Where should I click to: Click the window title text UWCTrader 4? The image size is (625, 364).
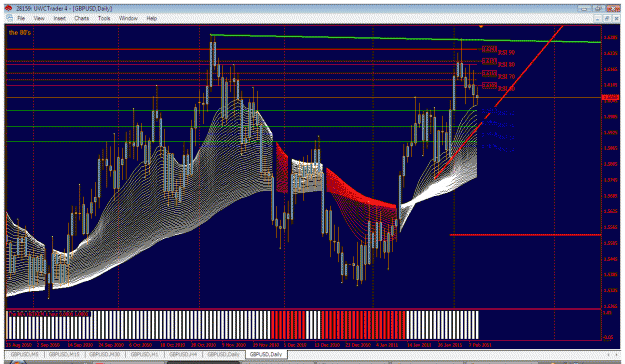point(53,8)
